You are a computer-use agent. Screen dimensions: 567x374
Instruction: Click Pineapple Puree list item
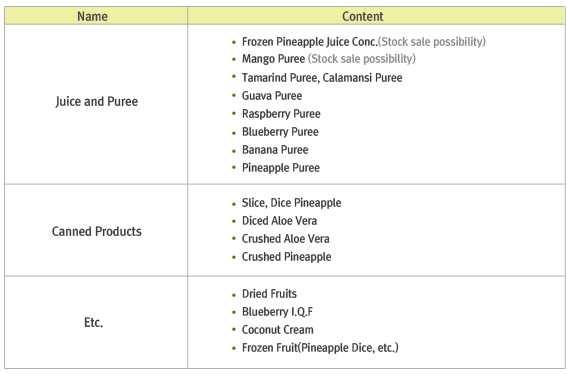(x=281, y=168)
